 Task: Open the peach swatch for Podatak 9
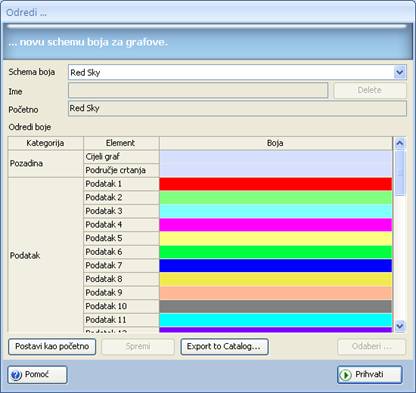(276, 293)
